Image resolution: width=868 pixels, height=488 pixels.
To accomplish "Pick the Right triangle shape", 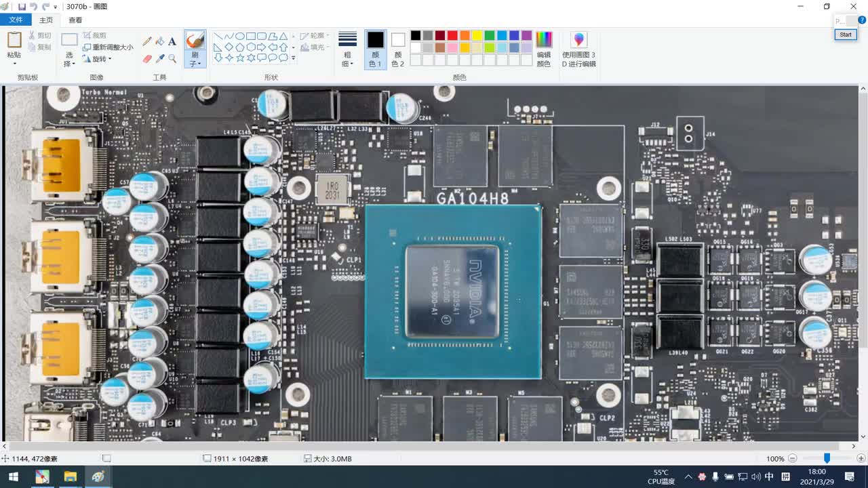I will [218, 47].
